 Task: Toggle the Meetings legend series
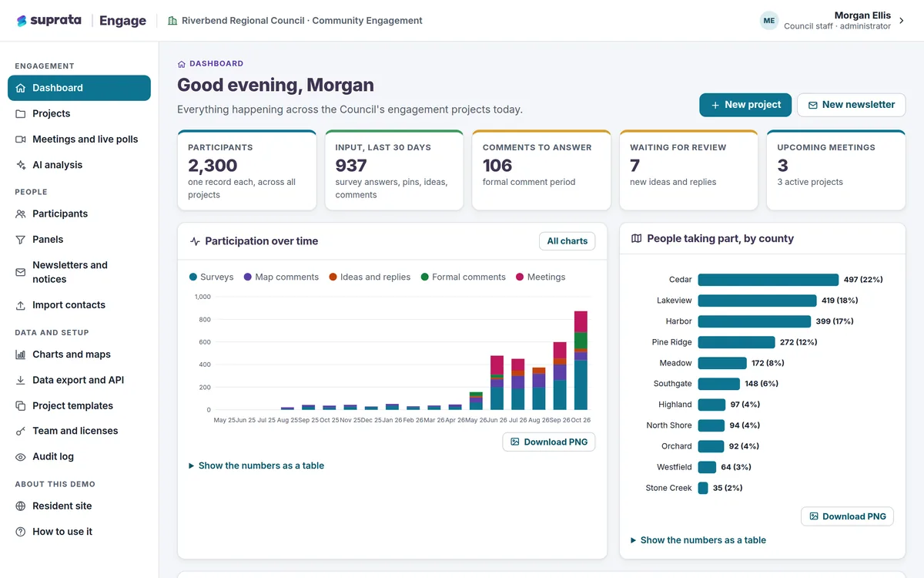(x=541, y=277)
